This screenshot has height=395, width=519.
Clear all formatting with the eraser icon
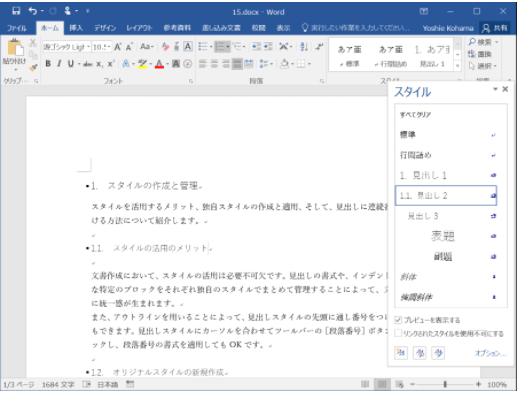165,47
